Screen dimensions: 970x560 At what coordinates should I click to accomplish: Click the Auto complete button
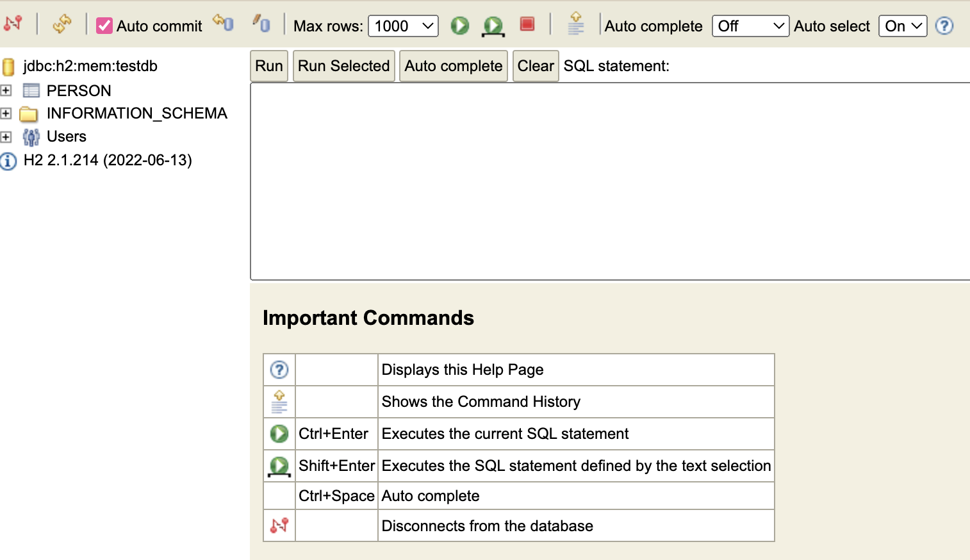[x=454, y=66]
